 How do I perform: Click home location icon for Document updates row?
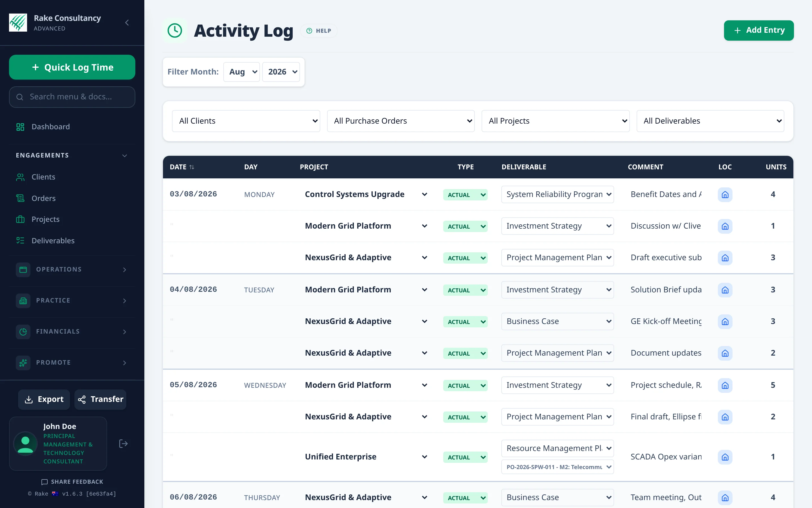click(x=725, y=353)
